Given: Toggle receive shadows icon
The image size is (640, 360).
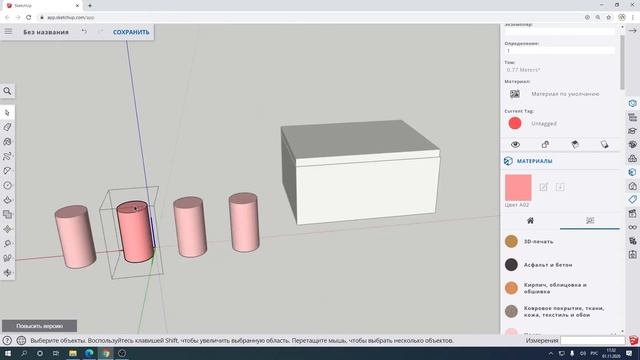Looking at the screenshot, I should coord(575,144).
